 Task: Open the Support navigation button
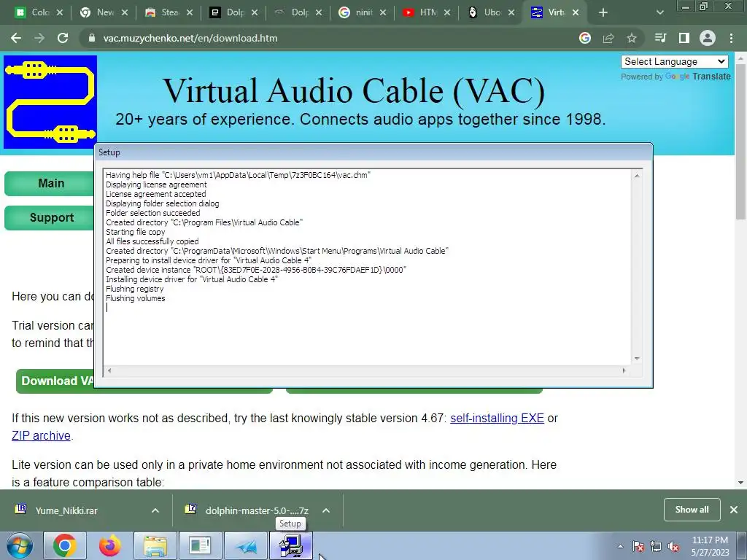50,217
